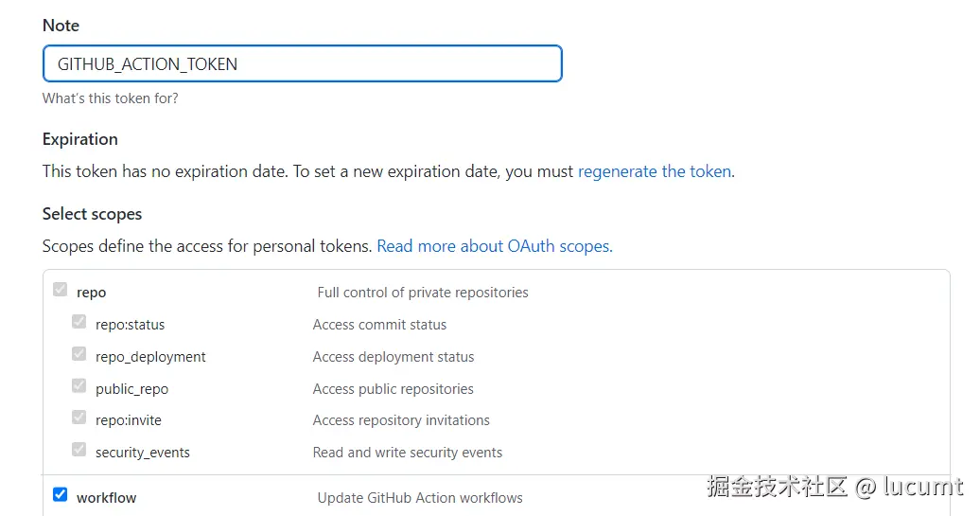
Task: Click the Expiration heading
Action: click(80, 139)
